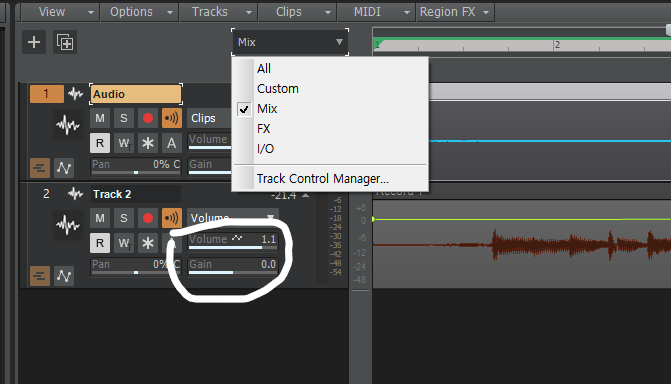Adjust the Track 2 Volume slider
Screen dimensions: 671x384
233,241
